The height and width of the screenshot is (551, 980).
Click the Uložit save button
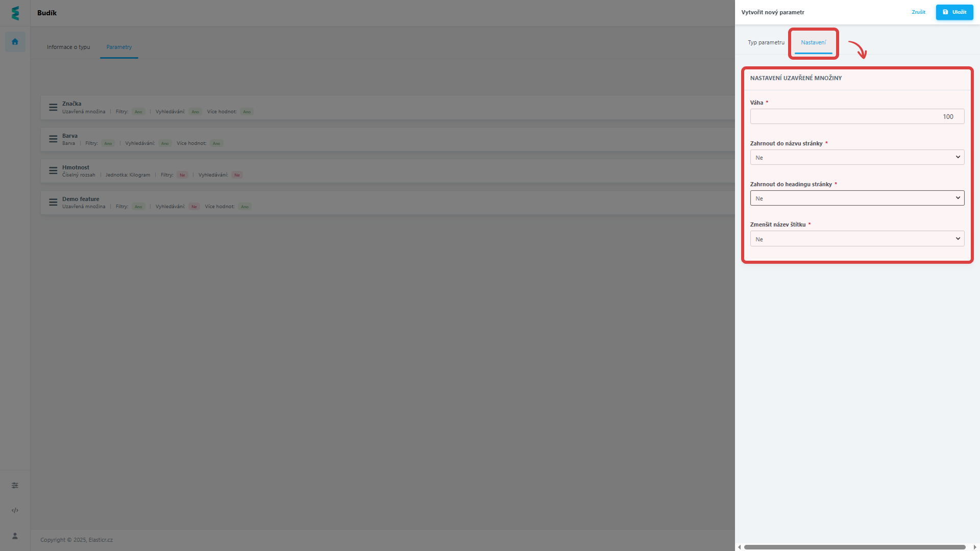954,12
